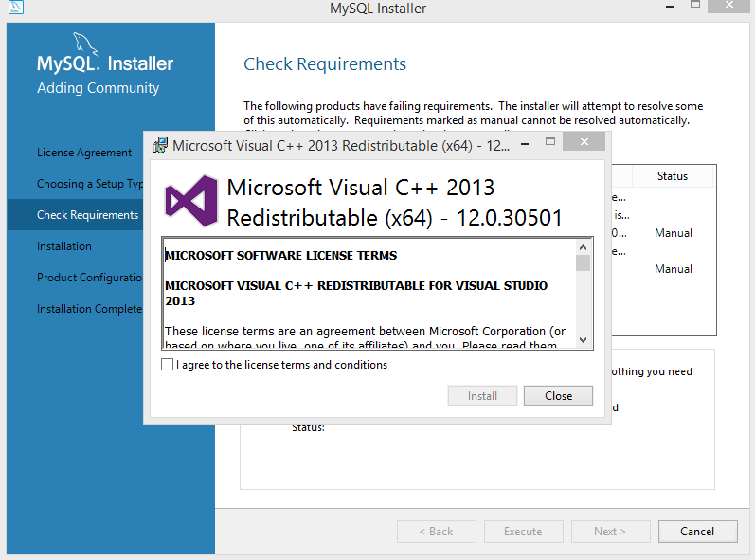The width and height of the screenshot is (755, 560).
Task: Select the Check Requirements step in sidebar
Action: (x=88, y=215)
